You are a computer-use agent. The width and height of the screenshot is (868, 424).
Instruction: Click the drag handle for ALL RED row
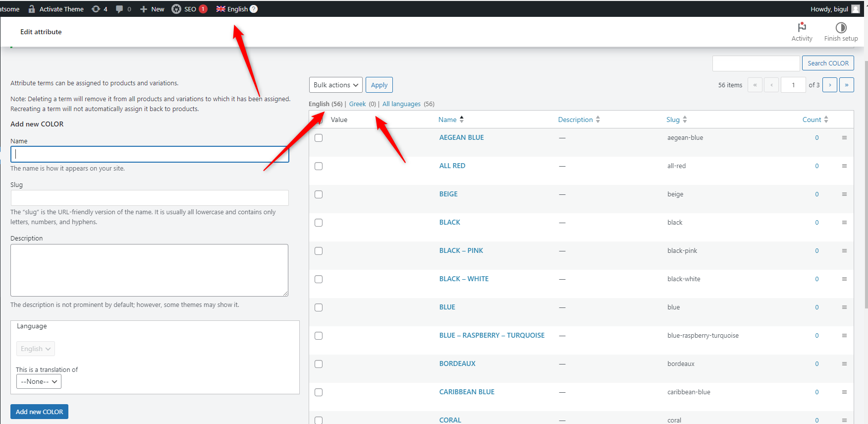tap(844, 166)
